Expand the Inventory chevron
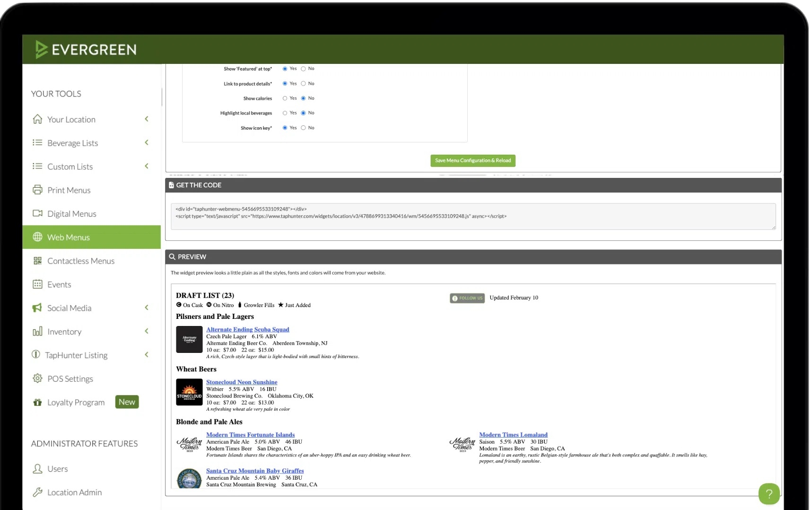 tap(147, 331)
